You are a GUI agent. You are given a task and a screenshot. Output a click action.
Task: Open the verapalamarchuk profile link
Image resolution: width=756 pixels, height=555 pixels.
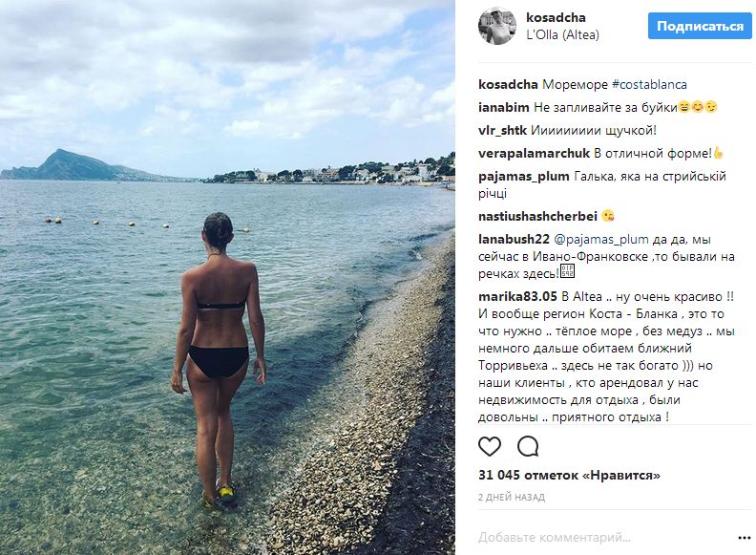[534, 154]
